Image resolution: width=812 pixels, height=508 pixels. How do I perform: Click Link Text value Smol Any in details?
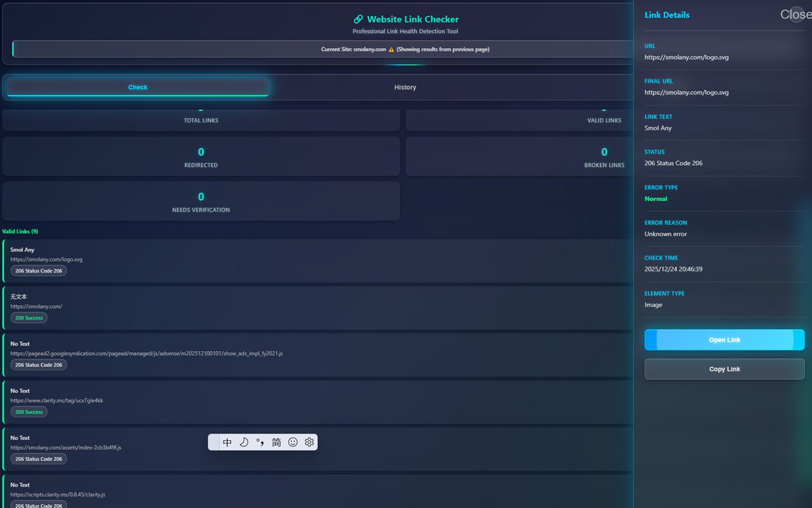point(658,128)
